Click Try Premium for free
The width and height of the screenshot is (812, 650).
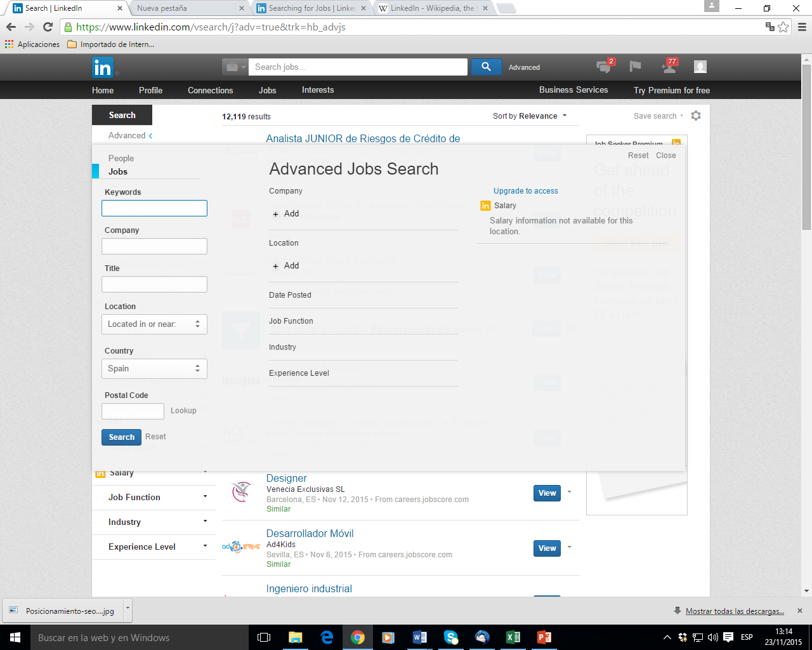(672, 90)
